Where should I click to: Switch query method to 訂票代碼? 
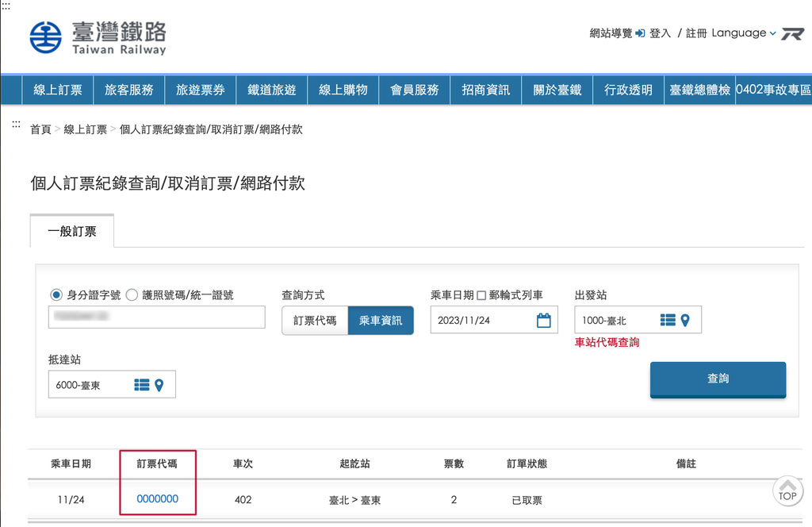[x=315, y=320]
